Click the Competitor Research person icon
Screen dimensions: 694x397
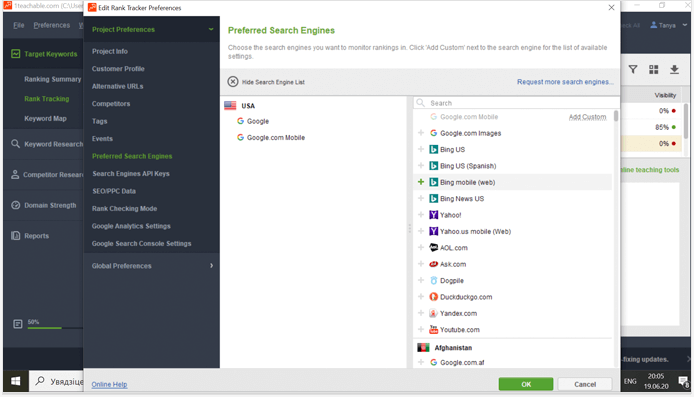(15, 174)
